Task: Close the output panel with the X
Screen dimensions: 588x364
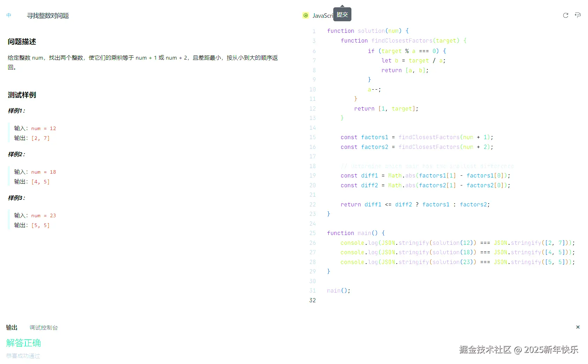Action: click(x=578, y=327)
